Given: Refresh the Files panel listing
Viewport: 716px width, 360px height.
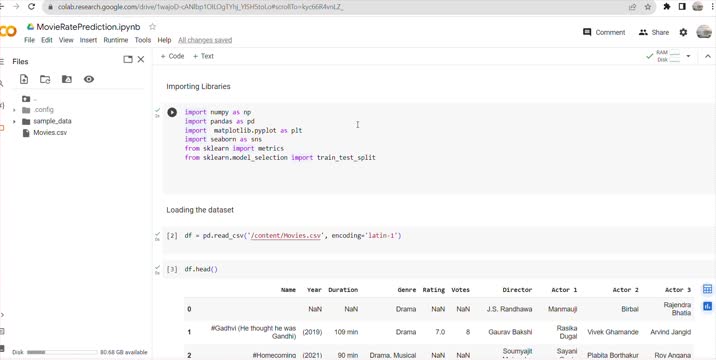Looking at the screenshot, I should (45, 79).
